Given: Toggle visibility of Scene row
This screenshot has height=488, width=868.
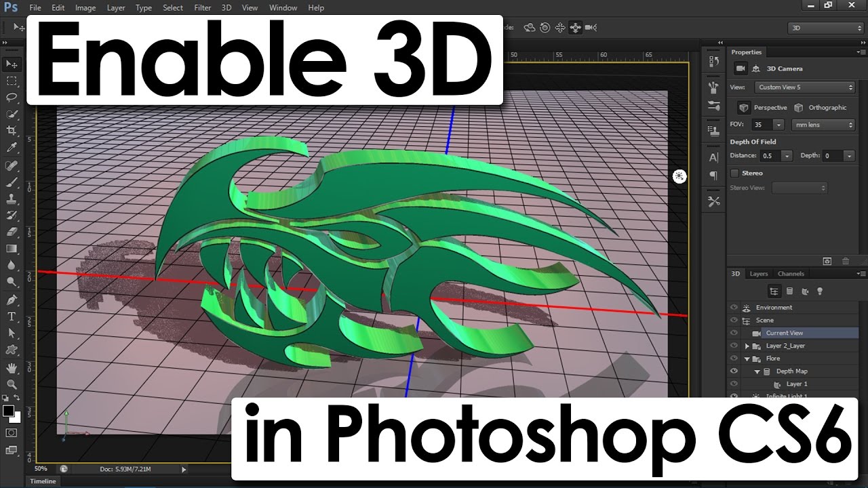Looking at the screenshot, I should coord(734,320).
